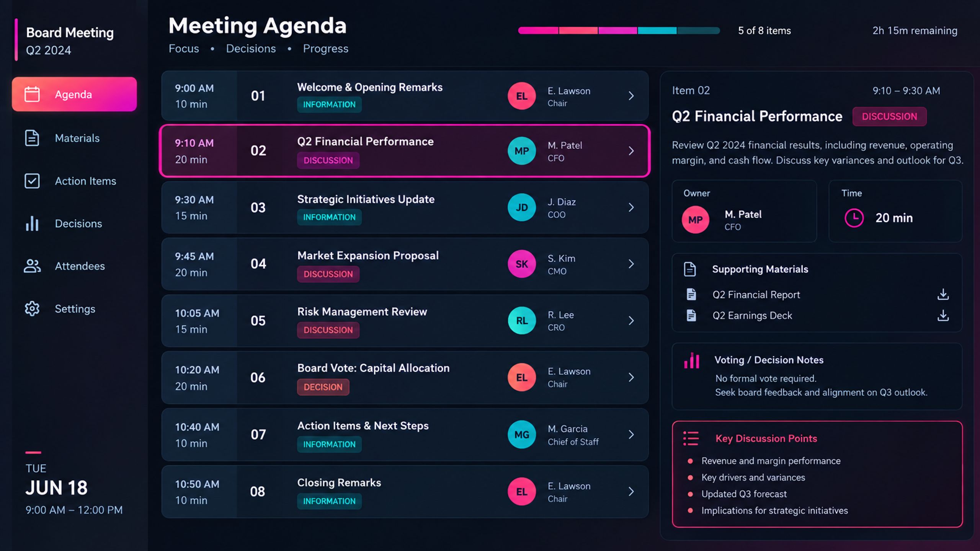Select the Risk Management Review agenda title
The width and height of the screenshot is (980, 551).
[362, 312]
